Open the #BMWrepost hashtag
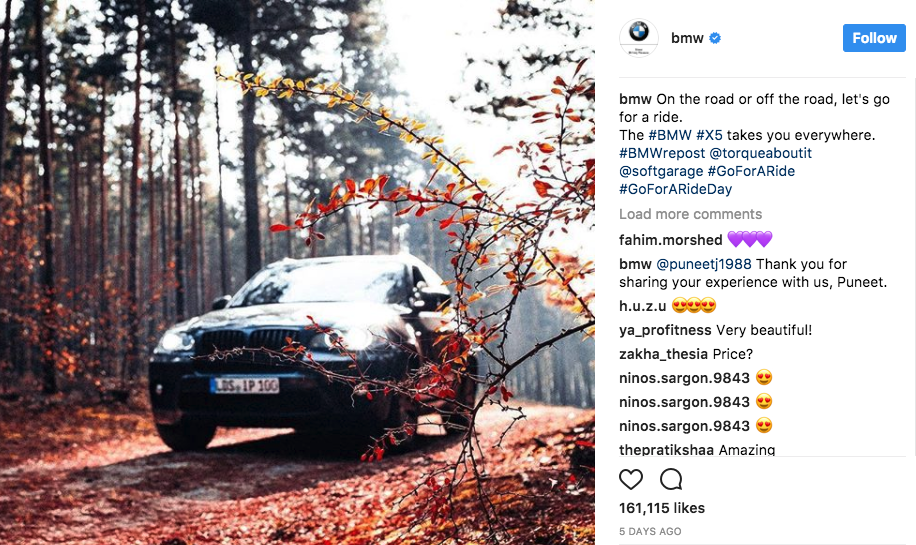The height and width of the screenshot is (545, 916). tap(662, 153)
